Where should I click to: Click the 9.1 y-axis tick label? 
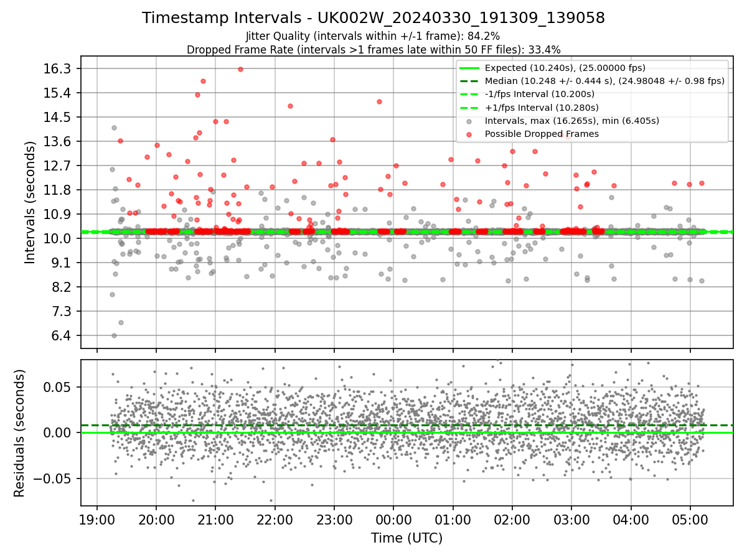[x=61, y=263]
